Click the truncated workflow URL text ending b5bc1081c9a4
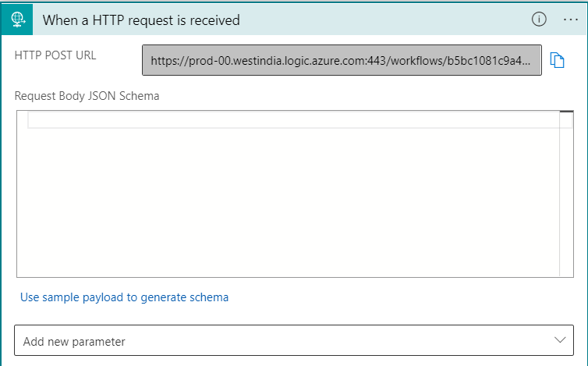 341,60
